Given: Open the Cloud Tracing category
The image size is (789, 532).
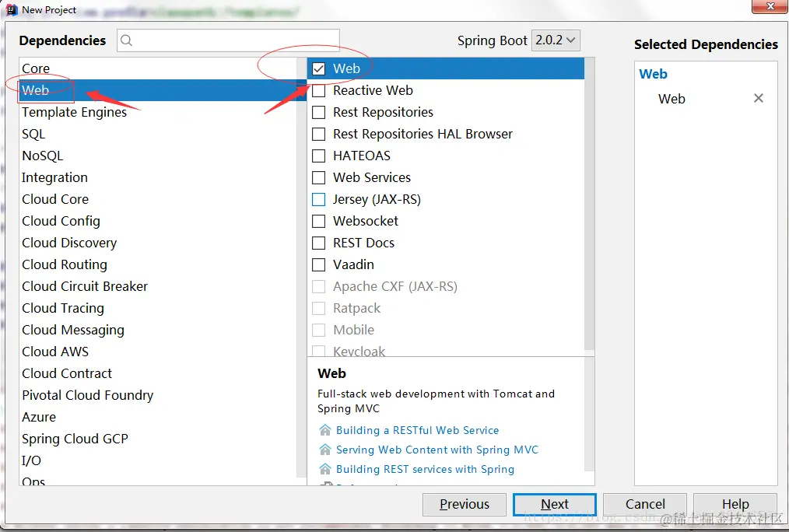Looking at the screenshot, I should tap(158, 308).
